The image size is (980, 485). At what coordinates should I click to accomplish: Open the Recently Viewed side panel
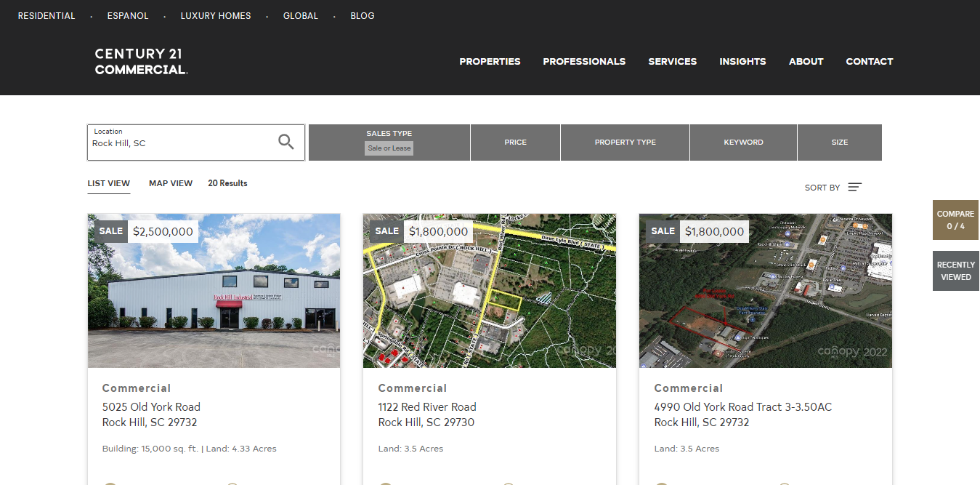pyautogui.click(x=955, y=270)
